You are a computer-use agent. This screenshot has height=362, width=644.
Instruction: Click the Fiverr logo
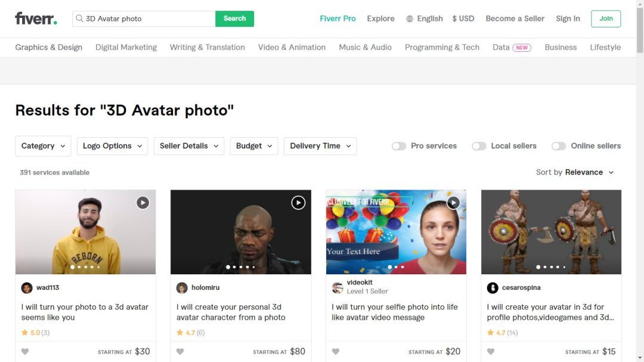point(36,18)
